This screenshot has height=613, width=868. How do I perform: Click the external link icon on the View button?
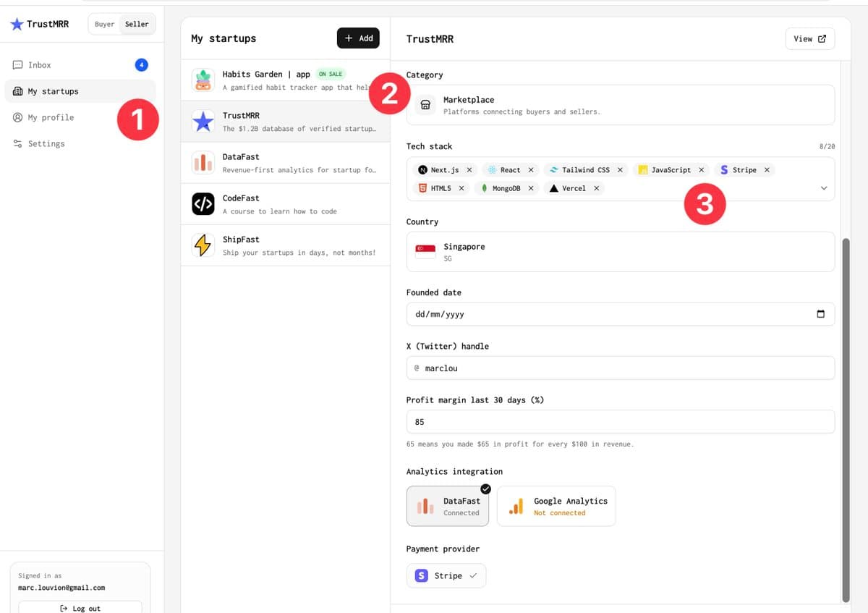[x=822, y=39]
